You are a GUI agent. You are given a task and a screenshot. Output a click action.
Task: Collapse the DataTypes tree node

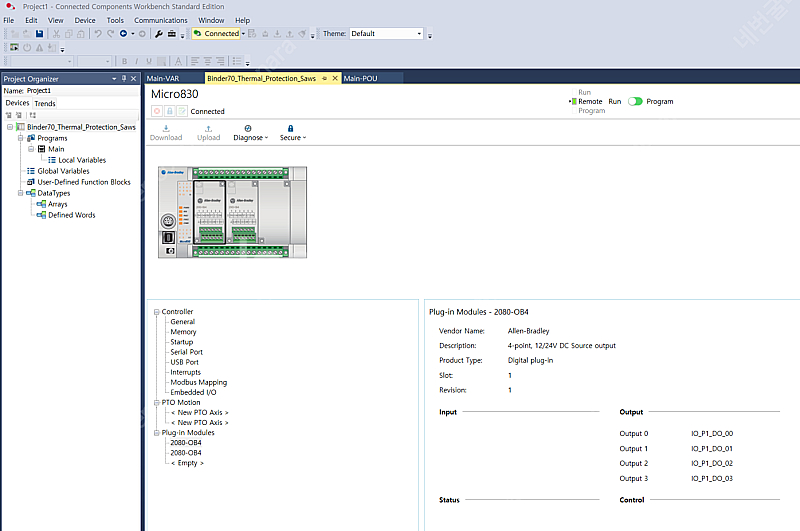pos(20,193)
